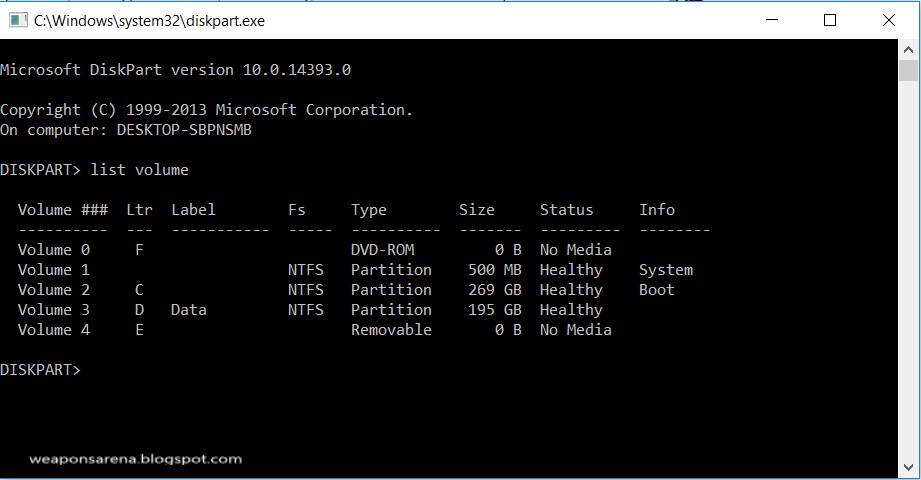
Task: Click the vertical scrollbar thumb
Action: 908,71
